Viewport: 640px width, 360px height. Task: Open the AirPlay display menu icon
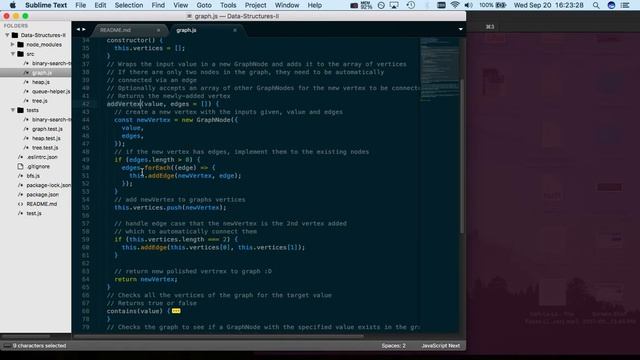394,5
